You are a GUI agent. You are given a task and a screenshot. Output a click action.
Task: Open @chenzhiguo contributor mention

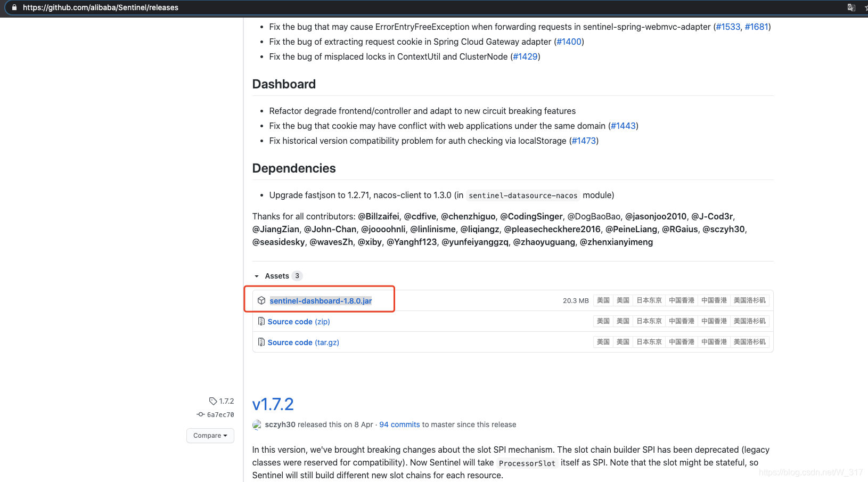[468, 216]
